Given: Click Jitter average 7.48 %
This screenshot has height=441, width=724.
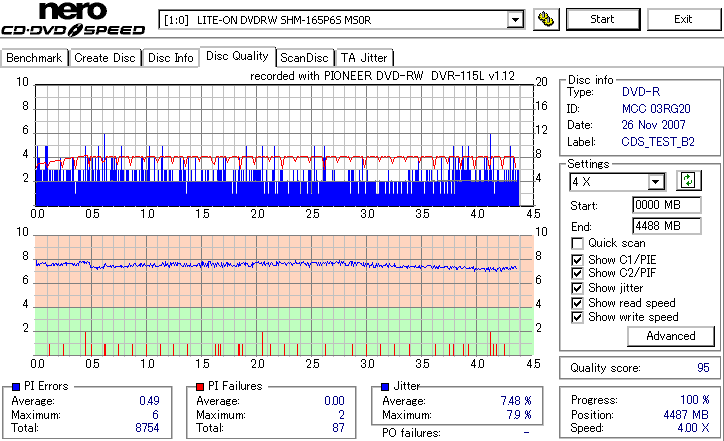Looking at the screenshot, I should click(516, 401).
